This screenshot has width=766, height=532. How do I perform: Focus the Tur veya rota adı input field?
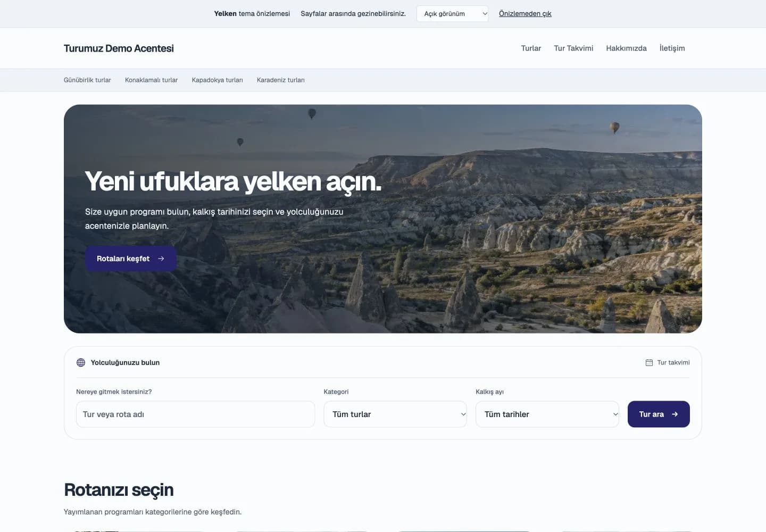click(x=195, y=414)
